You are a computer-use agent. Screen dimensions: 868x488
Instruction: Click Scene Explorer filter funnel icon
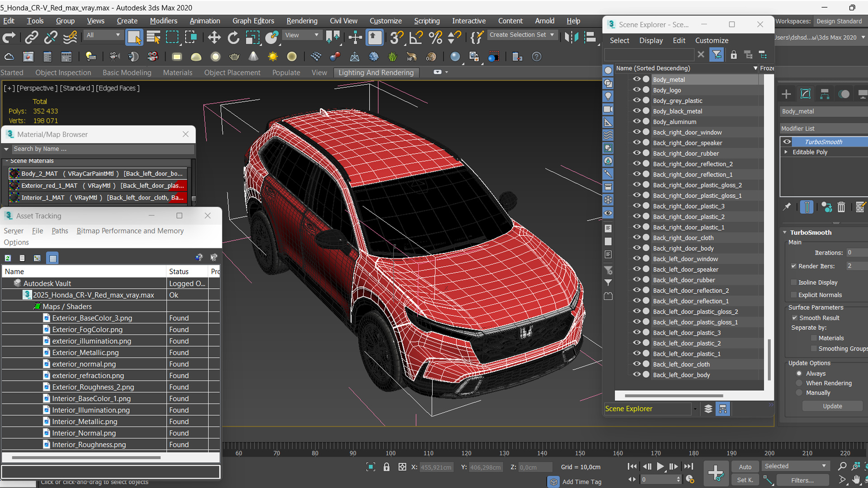[717, 55]
